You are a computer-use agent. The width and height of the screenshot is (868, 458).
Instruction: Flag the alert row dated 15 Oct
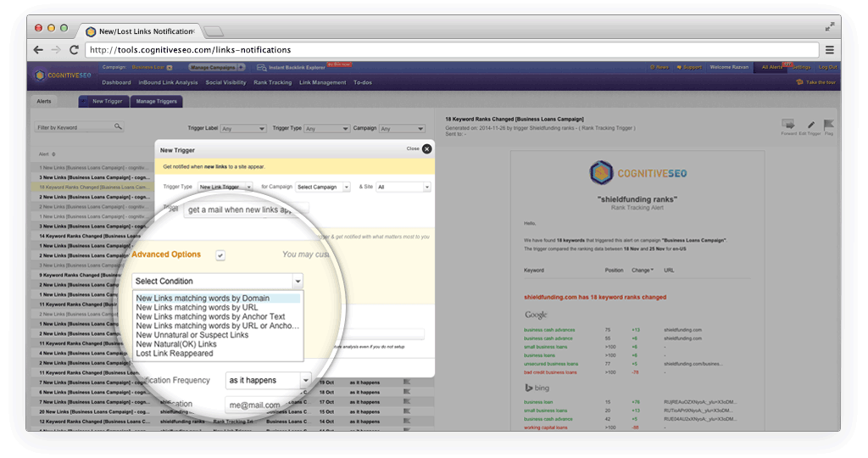coord(407,411)
